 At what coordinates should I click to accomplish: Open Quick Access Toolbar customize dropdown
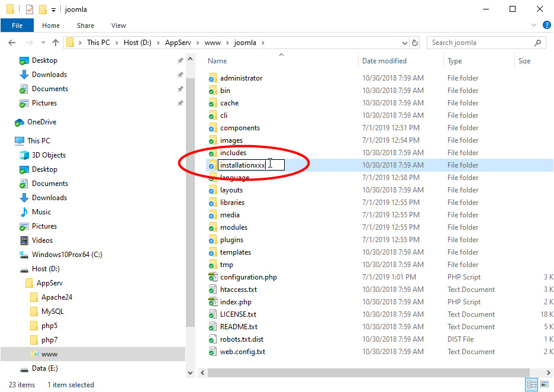53,9
